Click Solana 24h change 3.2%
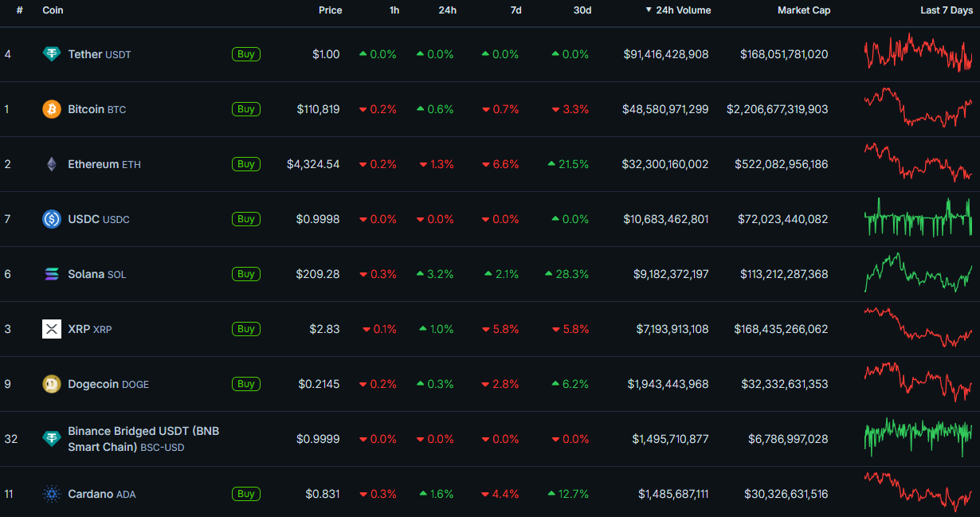Screen dimensions: 980x517 (435, 274)
